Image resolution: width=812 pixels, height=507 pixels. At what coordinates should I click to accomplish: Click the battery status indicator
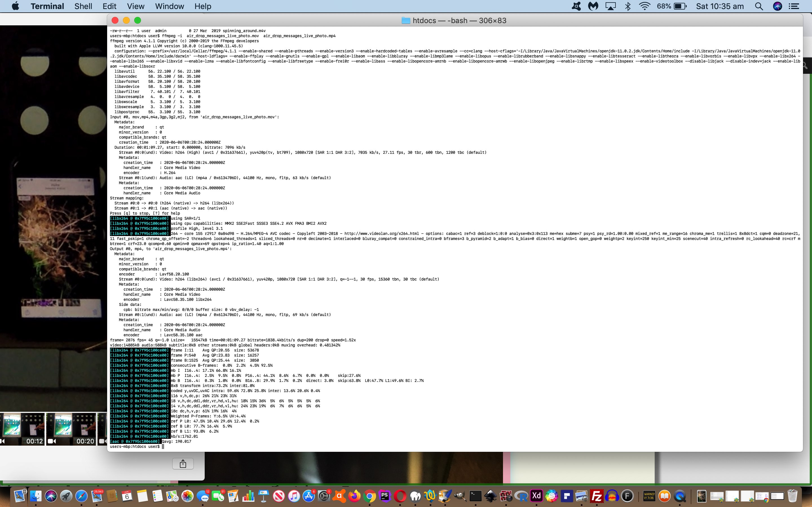680,6
